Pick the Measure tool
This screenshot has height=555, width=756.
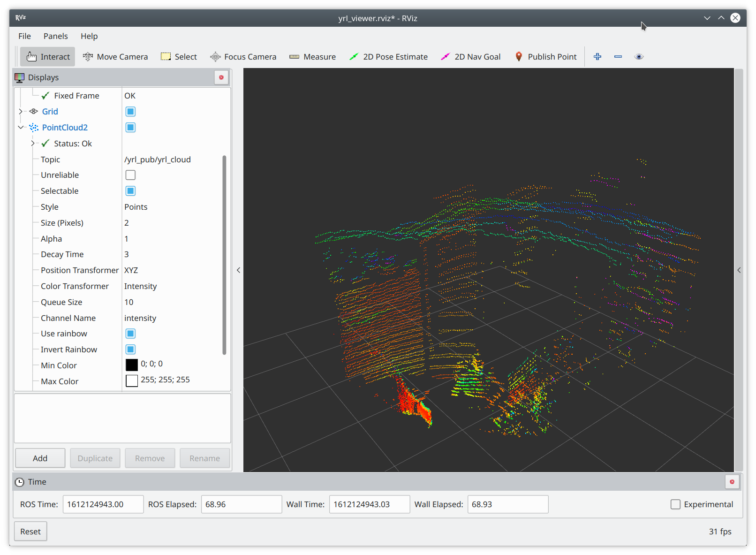[312, 57]
